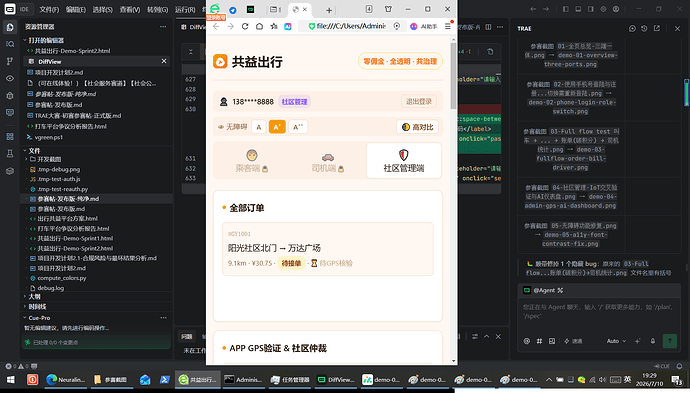690x393 pixels.
Task: Open the TRAE chat history icon
Action: 644,28
